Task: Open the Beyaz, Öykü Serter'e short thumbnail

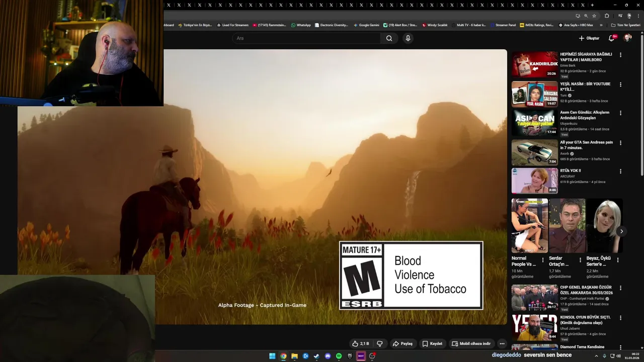Action: [604, 225]
